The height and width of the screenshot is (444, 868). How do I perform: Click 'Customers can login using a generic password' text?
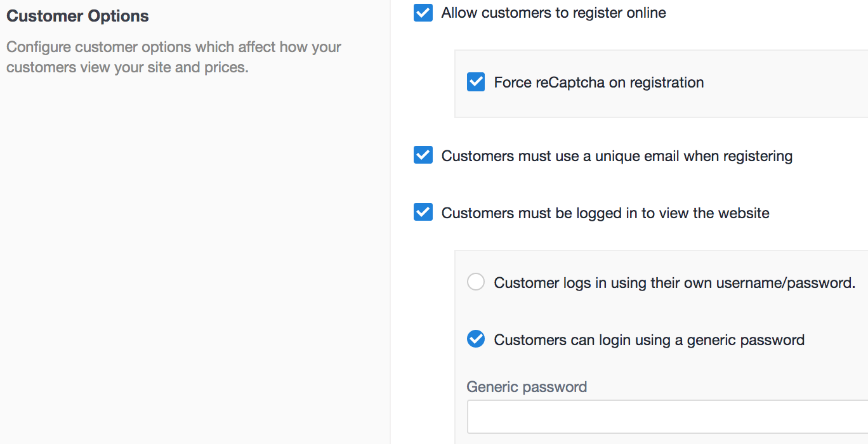649,340
